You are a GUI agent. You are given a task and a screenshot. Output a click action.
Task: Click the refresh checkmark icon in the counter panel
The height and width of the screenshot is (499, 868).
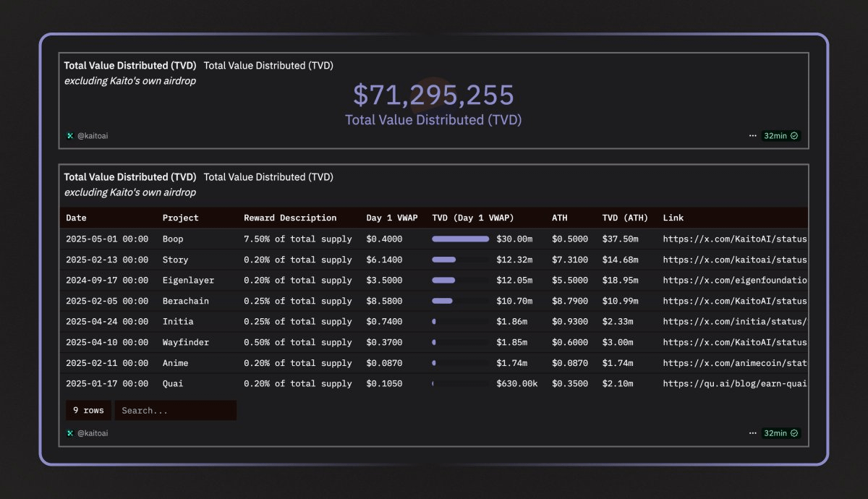pos(794,136)
